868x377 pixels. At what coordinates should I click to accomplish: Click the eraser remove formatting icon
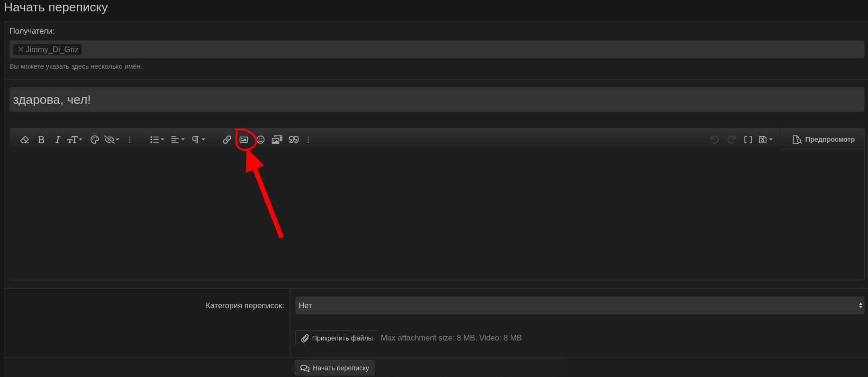pos(25,139)
